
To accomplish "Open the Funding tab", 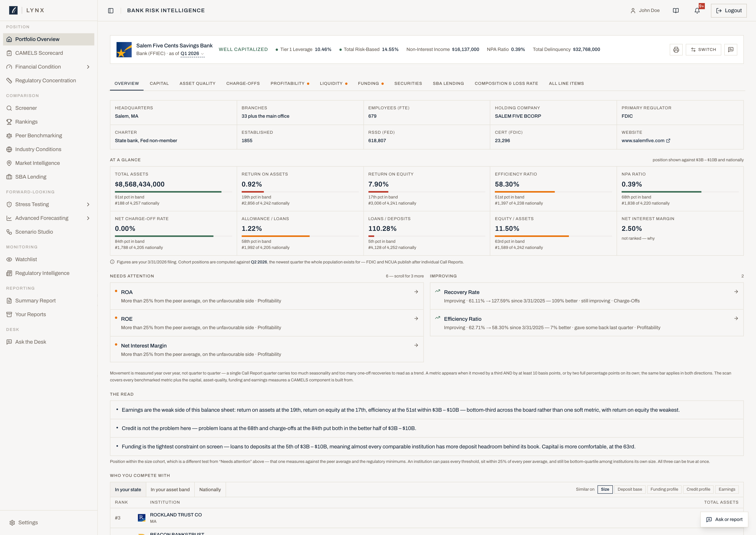I will point(371,83).
